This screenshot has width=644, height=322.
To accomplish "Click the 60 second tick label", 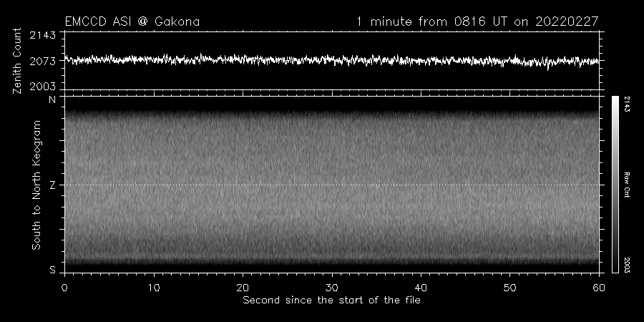I will click(599, 288).
